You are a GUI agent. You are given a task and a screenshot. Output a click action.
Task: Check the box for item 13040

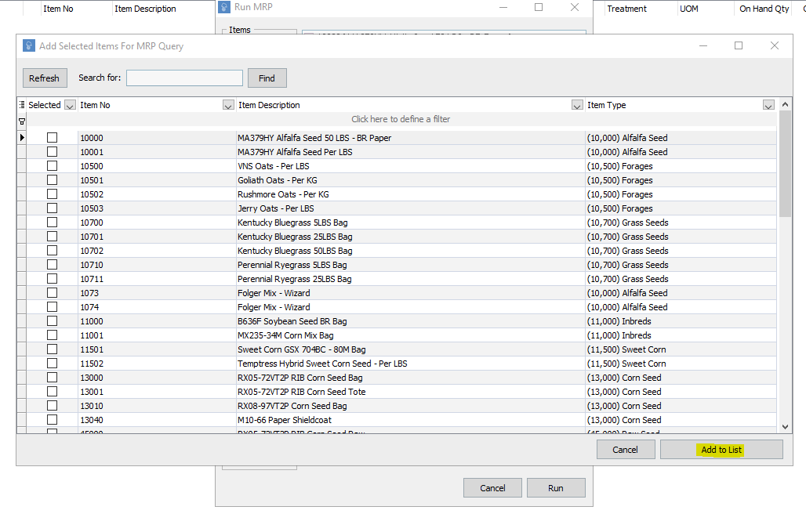(52, 419)
